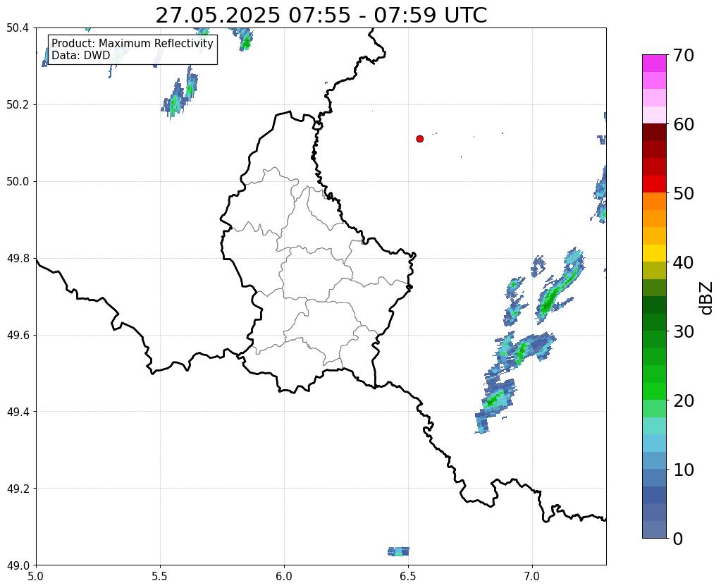Click the colorbar tick label 70
This screenshot has width=721, height=588.
tap(684, 55)
